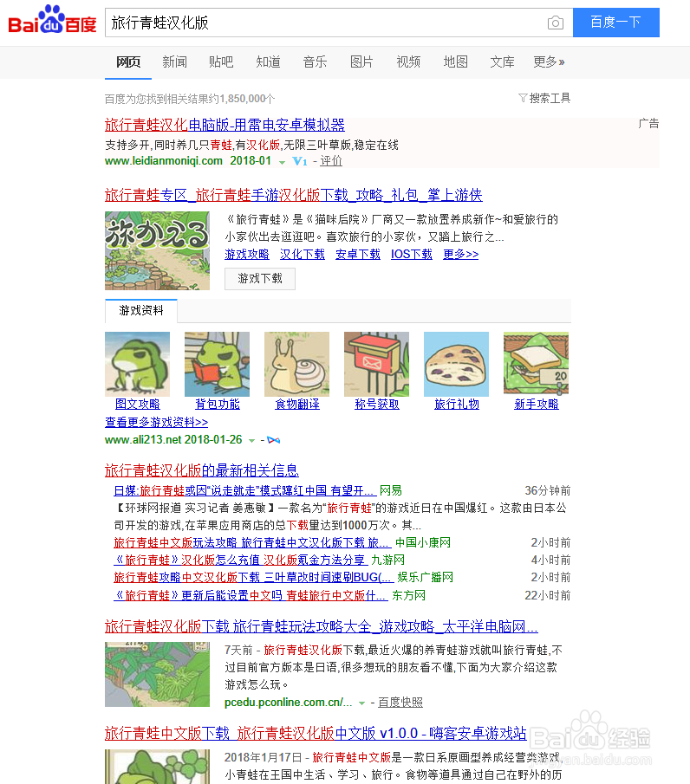This screenshot has height=784, width=690.
Task: Click the 旅かえる game cover image
Action: tap(157, 250)
